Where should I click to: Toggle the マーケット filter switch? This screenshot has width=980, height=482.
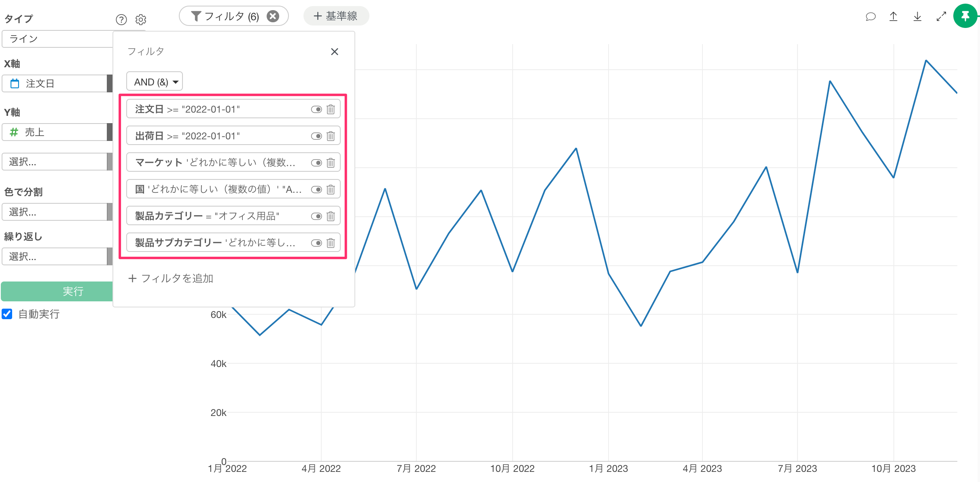pos(316,163)
